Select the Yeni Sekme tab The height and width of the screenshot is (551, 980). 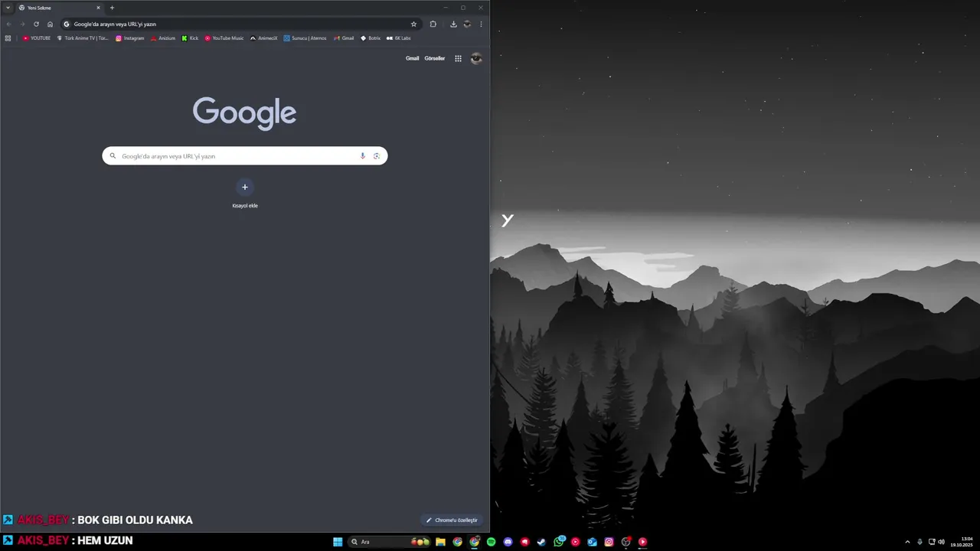(60, 8)
